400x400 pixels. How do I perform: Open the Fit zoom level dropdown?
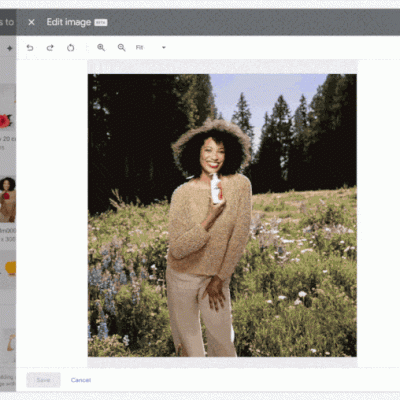(x=151, y=48)
